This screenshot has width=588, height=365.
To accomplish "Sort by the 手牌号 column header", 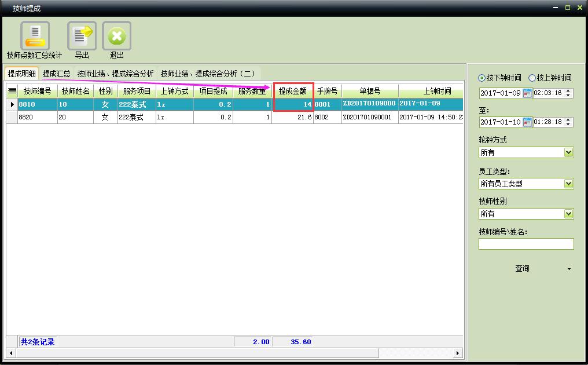I will 327,91.
